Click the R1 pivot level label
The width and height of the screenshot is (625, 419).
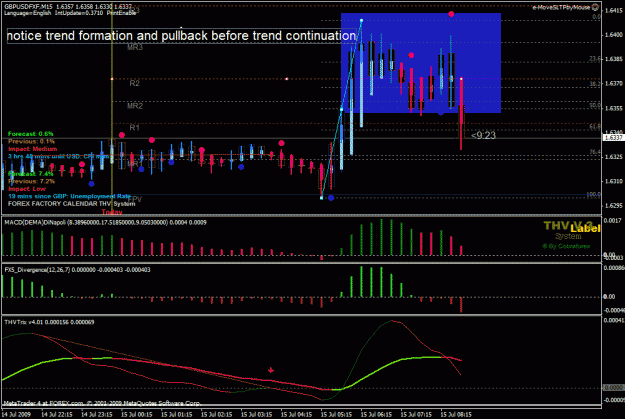click(x=134, y=128)
